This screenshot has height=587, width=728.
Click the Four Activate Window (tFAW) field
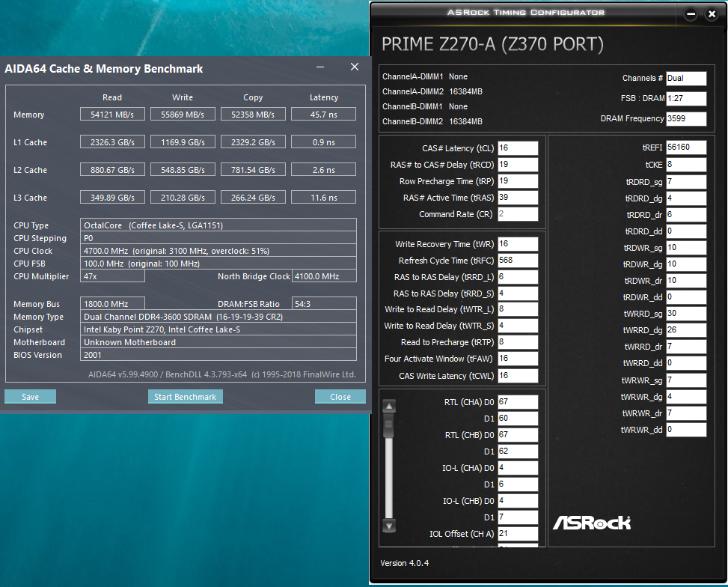click(x=518, y=359)
